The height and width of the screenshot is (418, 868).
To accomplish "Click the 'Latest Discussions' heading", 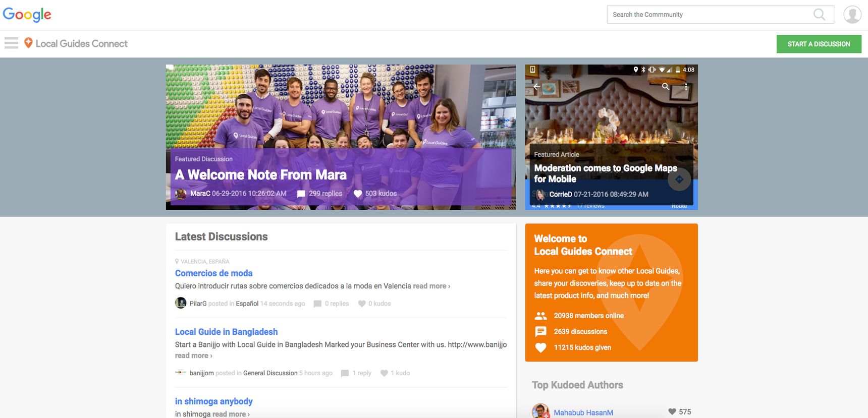I will (222, 236).
